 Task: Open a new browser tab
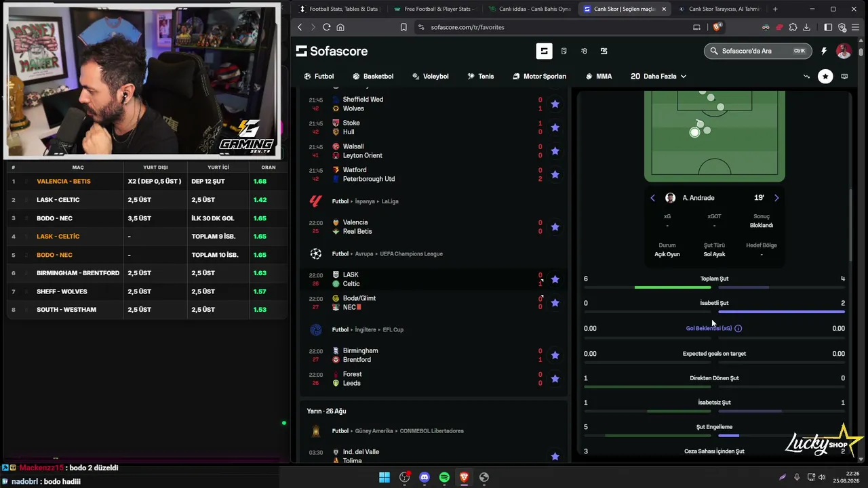pyautogui.click(x=775, y=9)
